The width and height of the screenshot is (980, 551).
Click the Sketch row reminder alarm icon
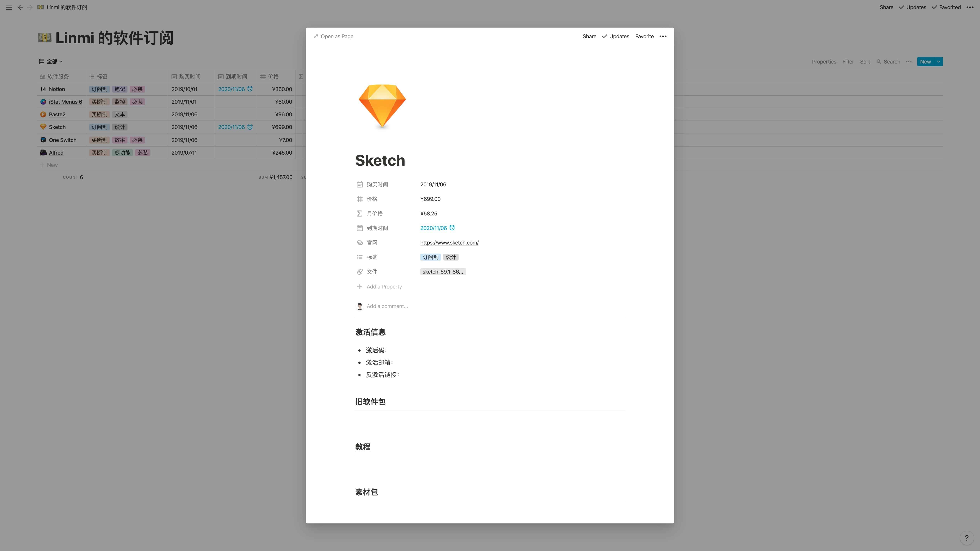[250, 127]
